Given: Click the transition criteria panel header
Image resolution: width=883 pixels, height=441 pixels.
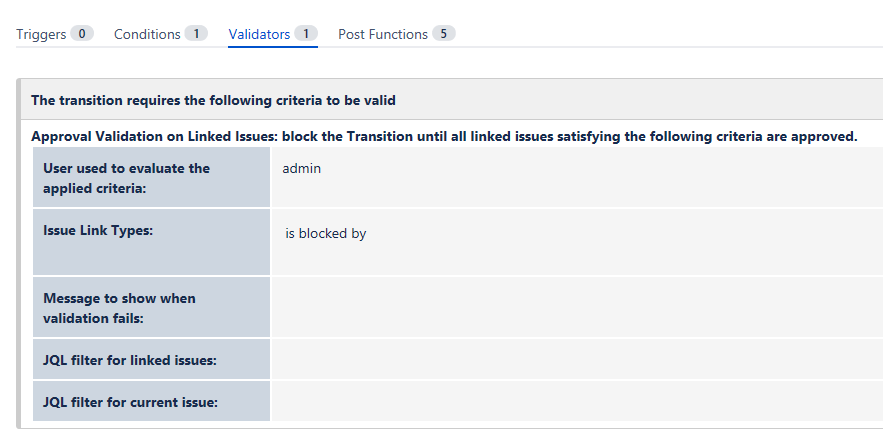Looking at the screenshot, I should [214, 100].
